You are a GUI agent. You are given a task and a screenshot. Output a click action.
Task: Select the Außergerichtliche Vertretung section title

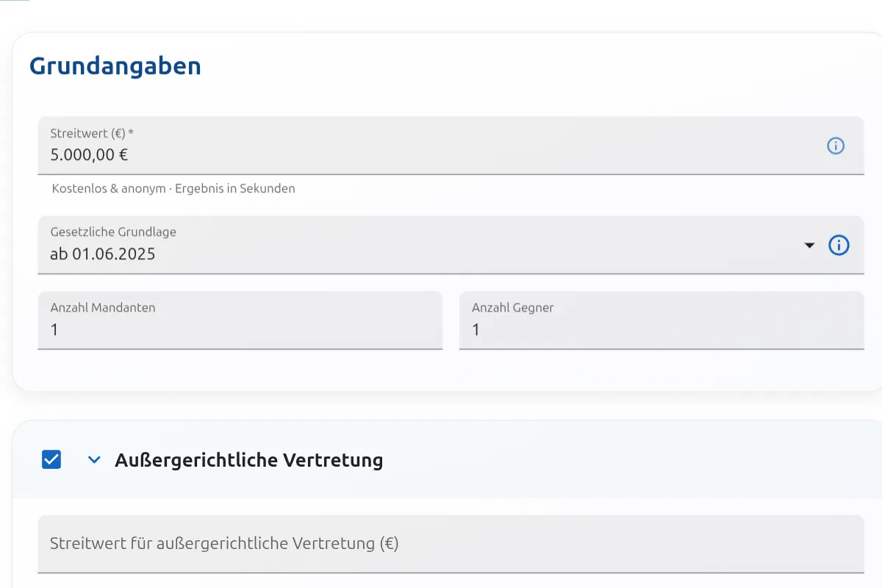click(248, 459)
